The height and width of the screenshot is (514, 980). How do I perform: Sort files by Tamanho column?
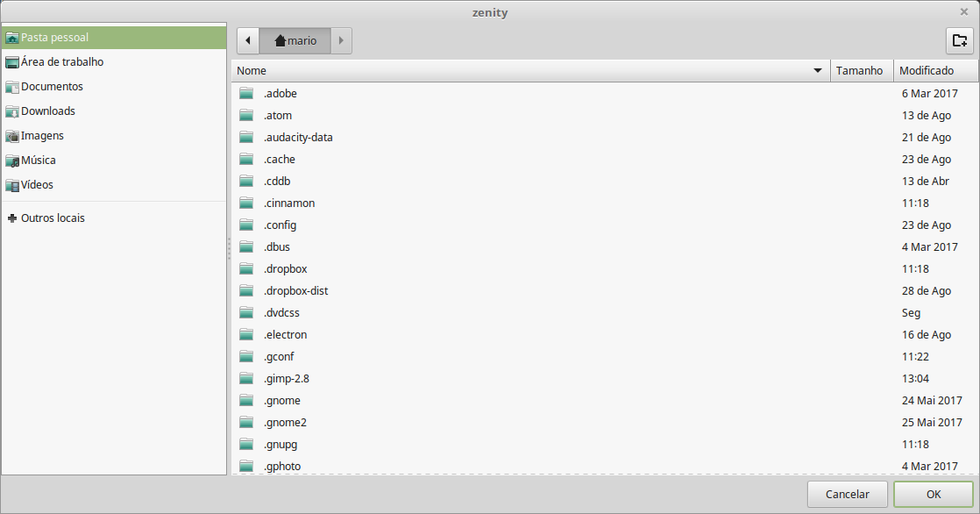859,70
